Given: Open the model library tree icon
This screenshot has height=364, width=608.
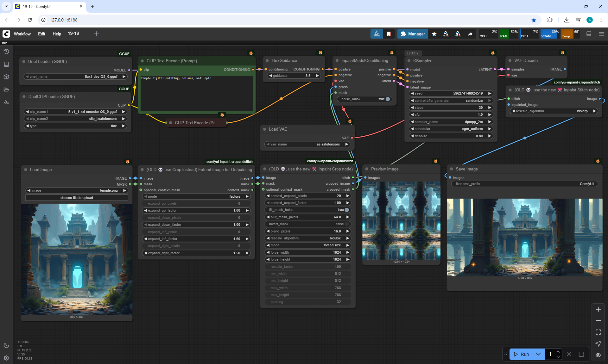Looking at the screenshot, I should 6,102.
